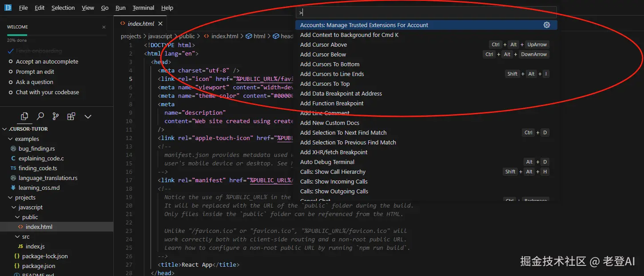The image size is (644, 276).
Task: Collapse the javascript folder
Action: point(14,207)
